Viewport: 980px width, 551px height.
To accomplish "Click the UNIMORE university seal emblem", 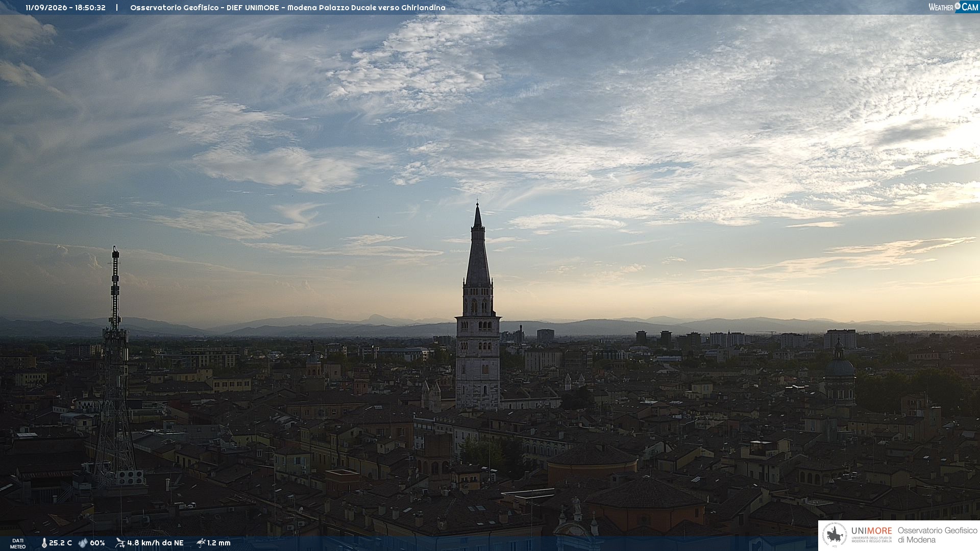I will (835, 535).
